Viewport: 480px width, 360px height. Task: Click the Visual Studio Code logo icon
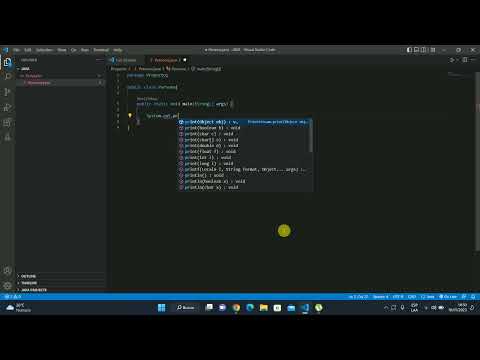(6, 50)
